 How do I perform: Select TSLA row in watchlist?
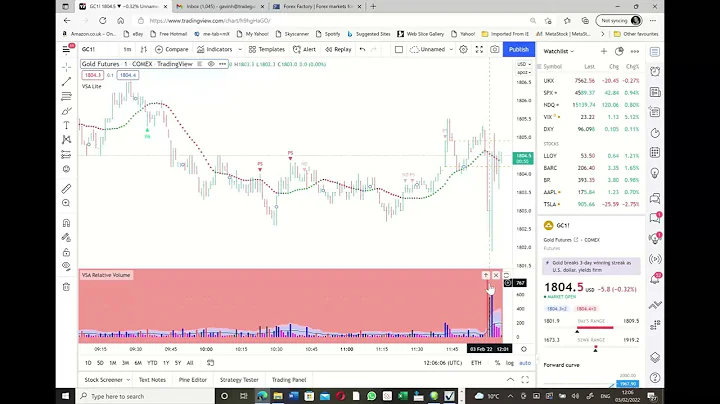[591, 204]
